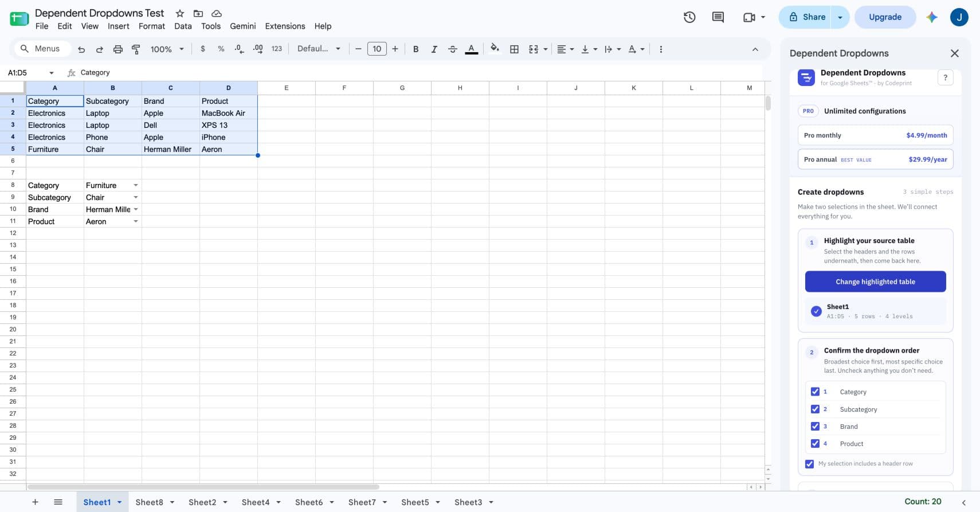The image size is (980, 512).
Task: Apply currency format with dollar icon
Action: [x=203, y=49]
